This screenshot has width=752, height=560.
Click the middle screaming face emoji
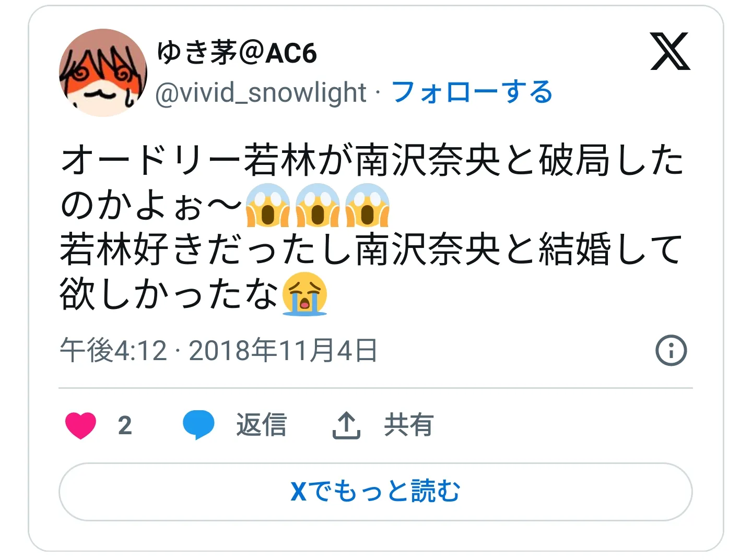point(318,205)
